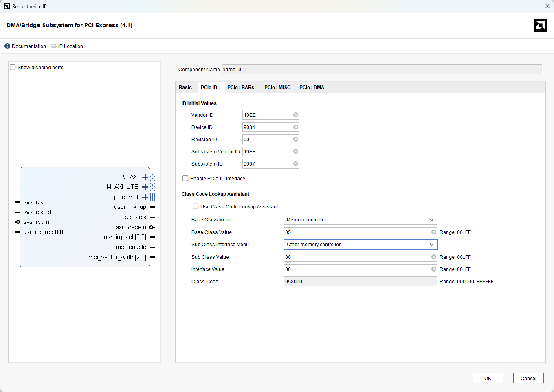554x392 pixels.
Task: Switch to the PCIe : BARs tab
Action: [x=240, y=88]
